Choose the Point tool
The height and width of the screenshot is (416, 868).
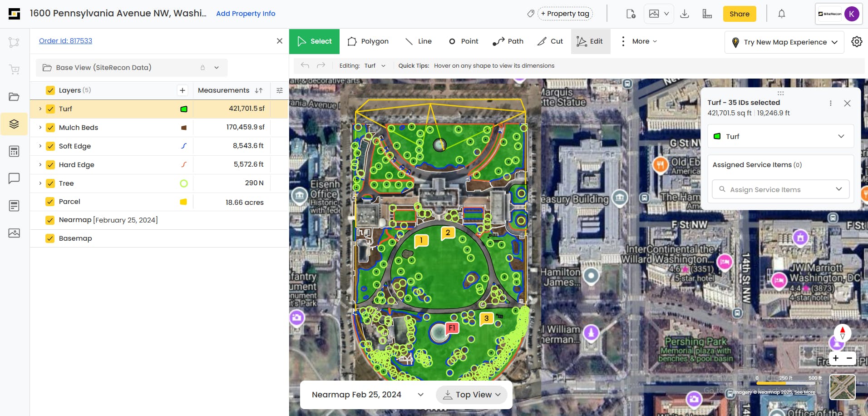tap(464, 41)
